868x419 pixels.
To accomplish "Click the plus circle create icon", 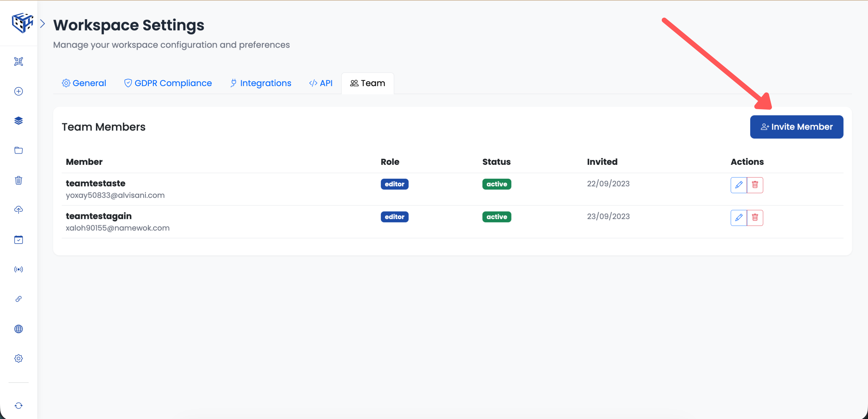I will click(x=19, y=91).
